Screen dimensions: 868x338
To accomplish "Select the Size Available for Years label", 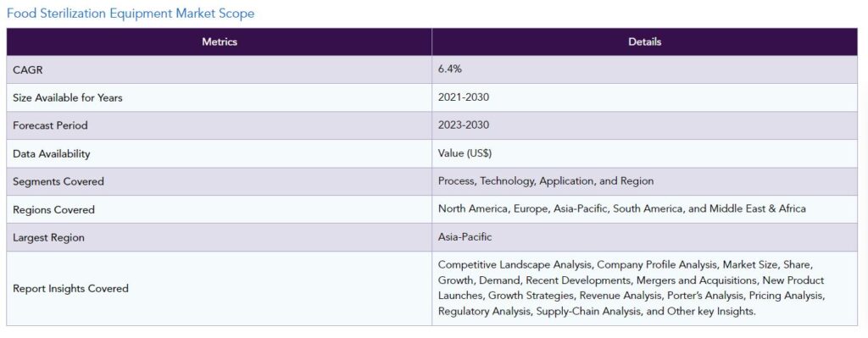I will coord(68,98).
